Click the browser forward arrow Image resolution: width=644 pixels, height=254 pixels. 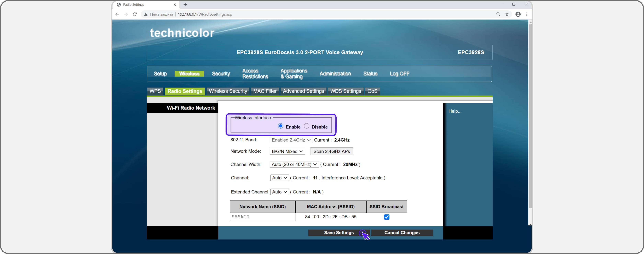(x=126, y=14)
